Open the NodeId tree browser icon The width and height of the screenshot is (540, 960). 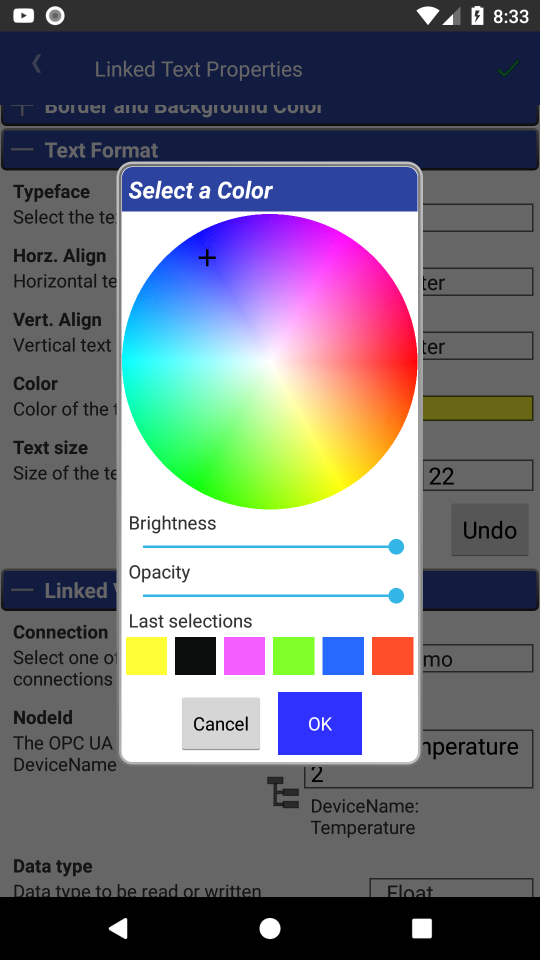283,792
